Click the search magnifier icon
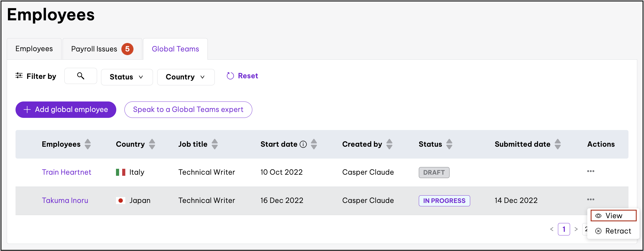This screenshot has height=251, width=644. [x=80, y=76]
